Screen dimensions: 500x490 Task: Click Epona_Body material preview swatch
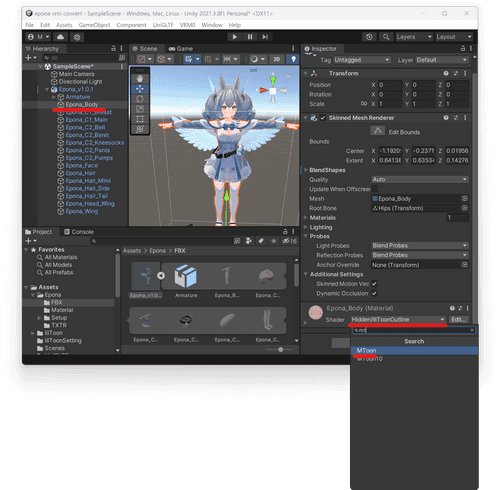(x=315, y=313)
